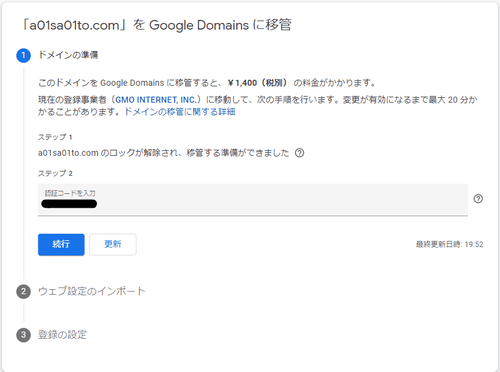
Task: Click the ステップ 1 label
Action: (55, 137)
